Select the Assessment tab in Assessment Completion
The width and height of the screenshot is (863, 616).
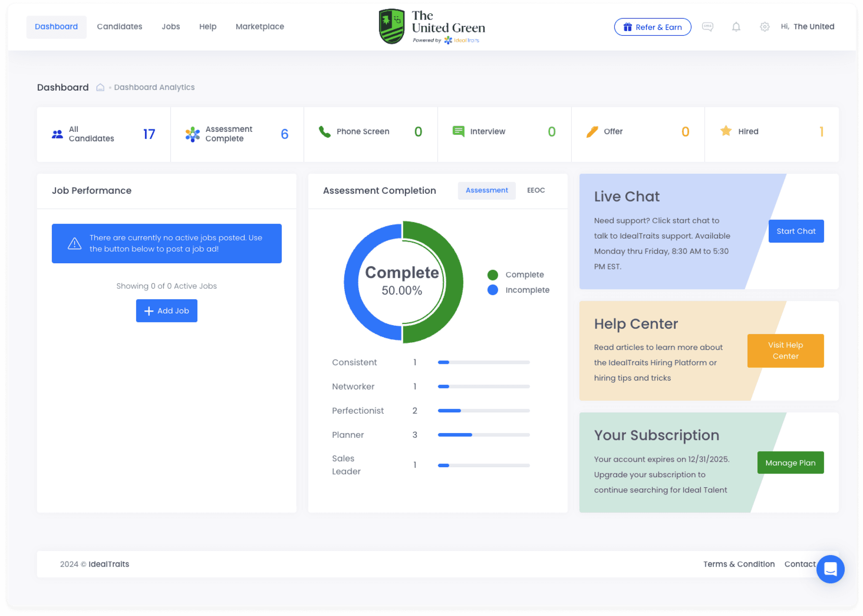point(487,190)
